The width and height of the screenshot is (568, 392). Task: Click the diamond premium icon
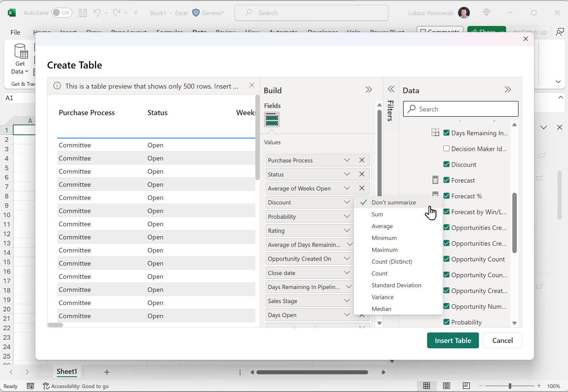[x=486, y=13]
